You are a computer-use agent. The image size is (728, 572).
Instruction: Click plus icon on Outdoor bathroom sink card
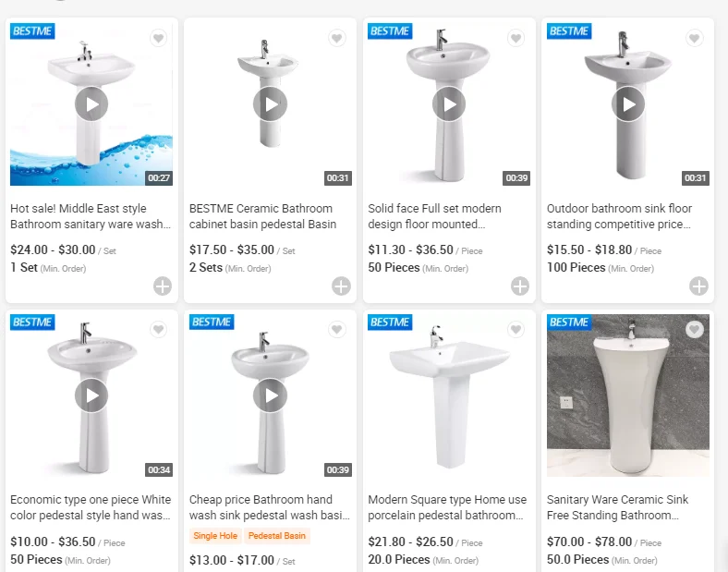point(698,286)
